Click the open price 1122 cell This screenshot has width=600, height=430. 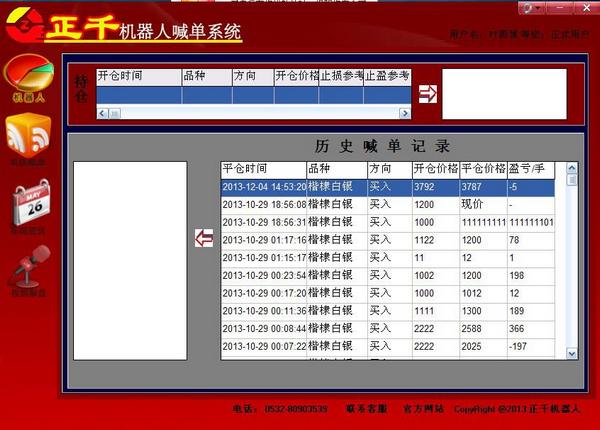tap(436, 241)
